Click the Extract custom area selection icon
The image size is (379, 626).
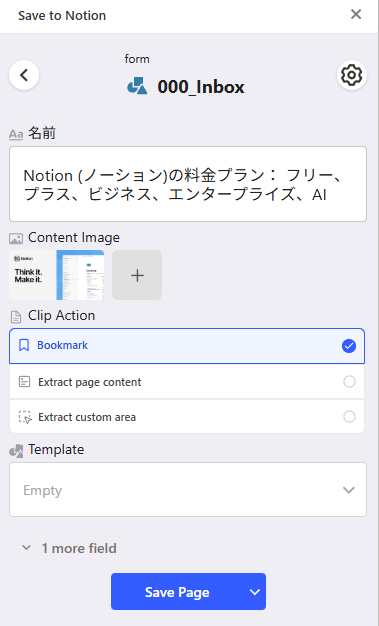tap(25, 417)
